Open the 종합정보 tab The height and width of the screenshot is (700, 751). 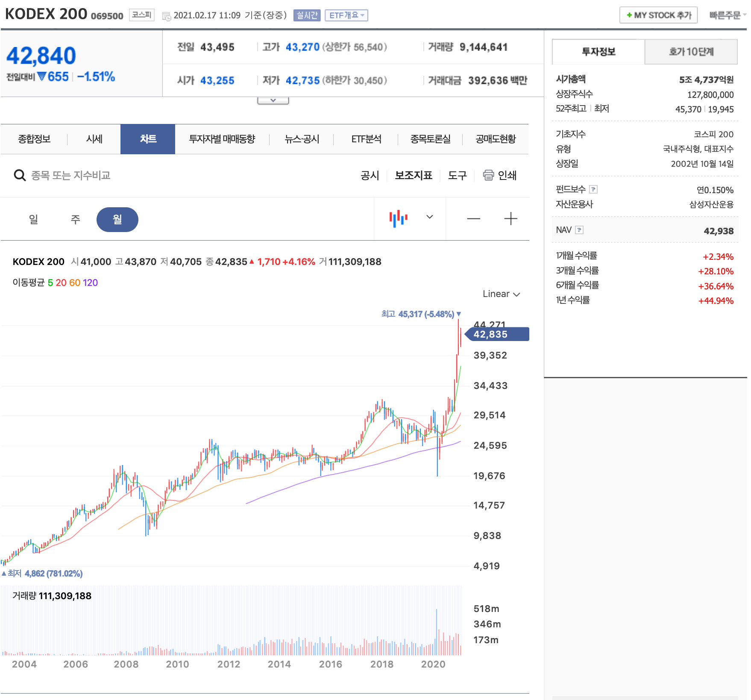tap(34, 139)
